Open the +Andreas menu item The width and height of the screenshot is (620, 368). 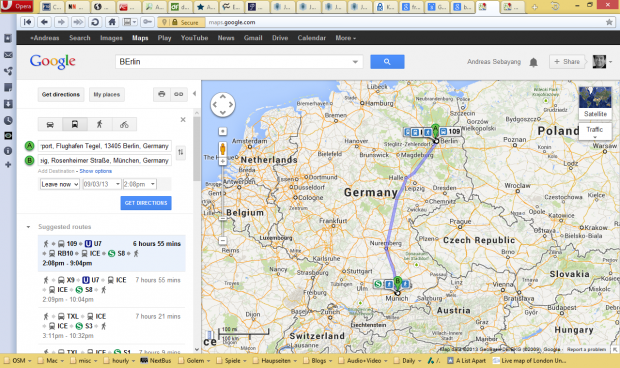click(x=45, y=38)
